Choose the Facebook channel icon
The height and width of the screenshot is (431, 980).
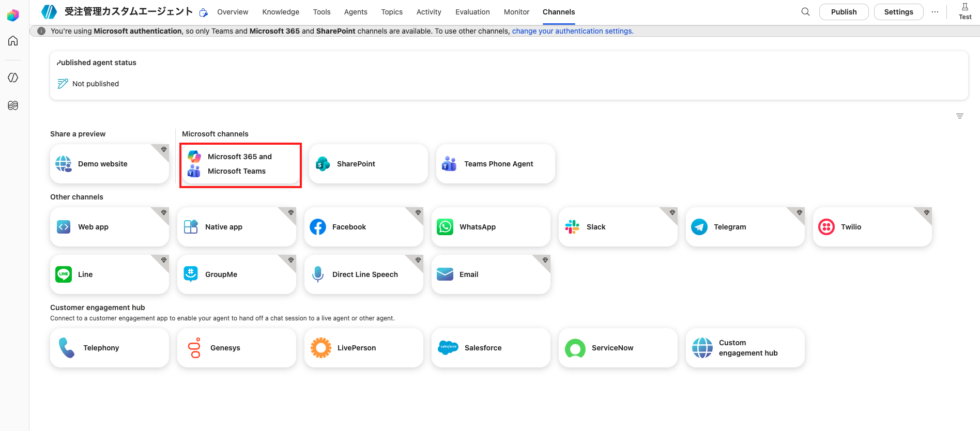tap(318, 227)
